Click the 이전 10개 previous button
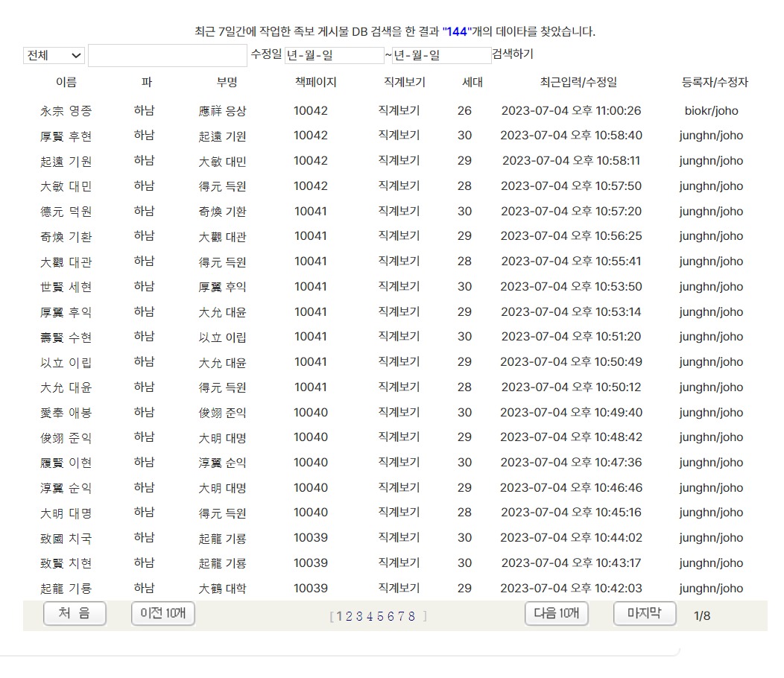 tap(162, 614)
